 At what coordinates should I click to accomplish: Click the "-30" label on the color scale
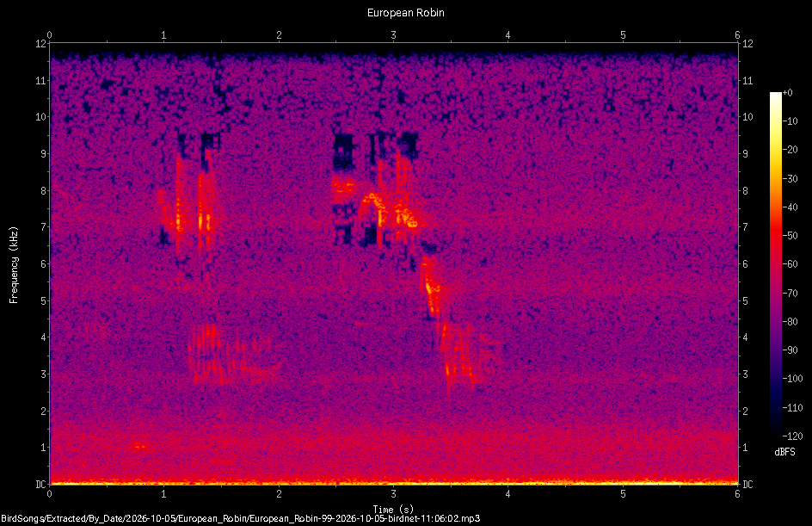(x=790, y=178)
